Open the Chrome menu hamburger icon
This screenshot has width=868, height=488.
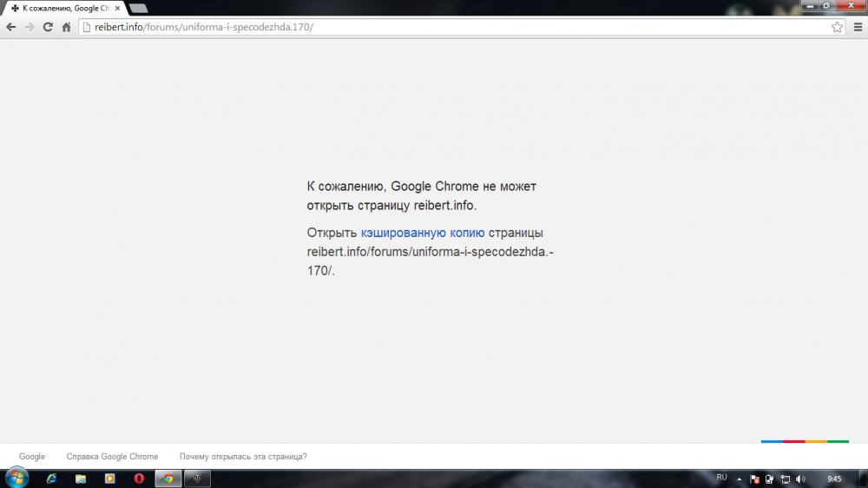point(858,27)
